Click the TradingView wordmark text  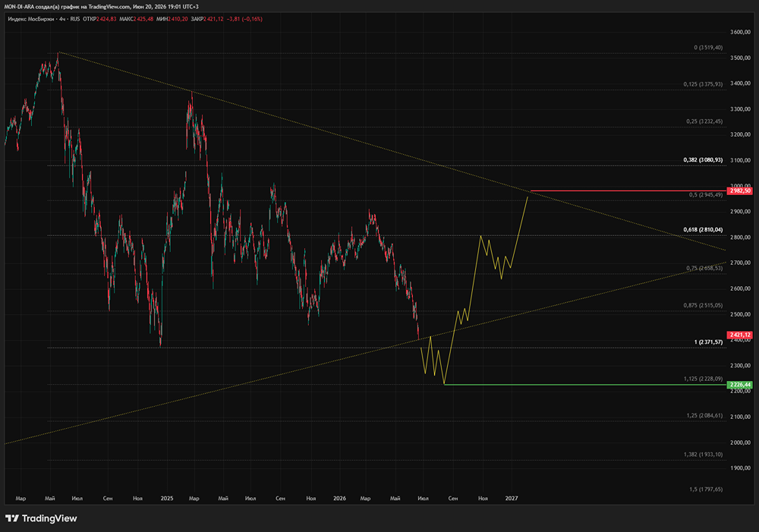click(x=49, y=518)
